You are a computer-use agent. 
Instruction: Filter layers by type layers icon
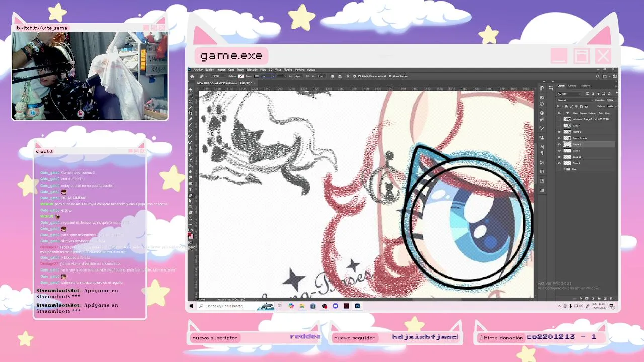598,94
